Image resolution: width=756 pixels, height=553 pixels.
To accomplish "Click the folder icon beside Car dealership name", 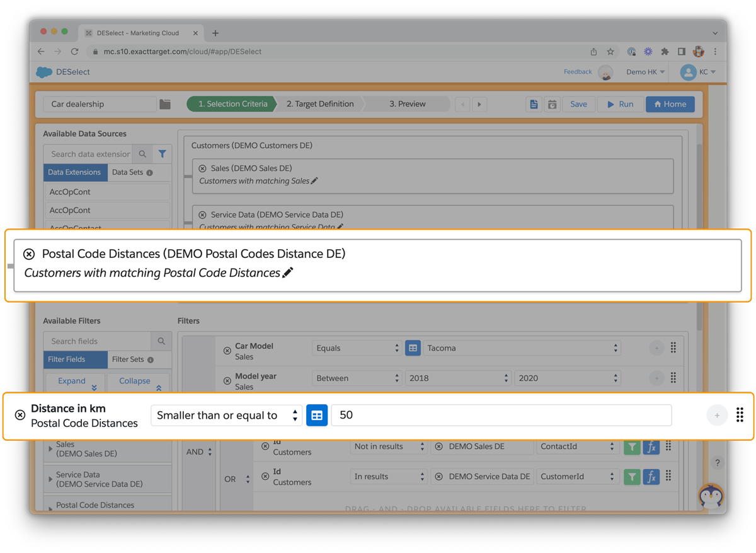I will (x=165, y=104).
